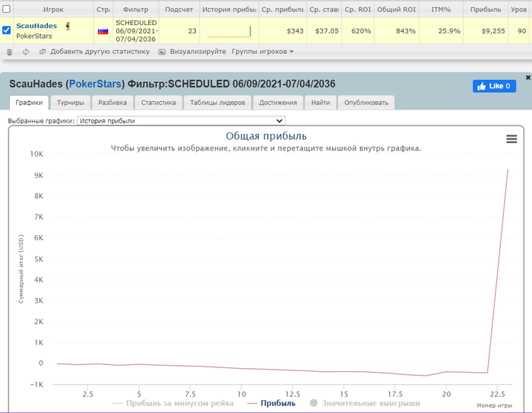The height and width of the screenshot is (413, 532).
Task: Close the player detail panel
Action: point(528,78)
